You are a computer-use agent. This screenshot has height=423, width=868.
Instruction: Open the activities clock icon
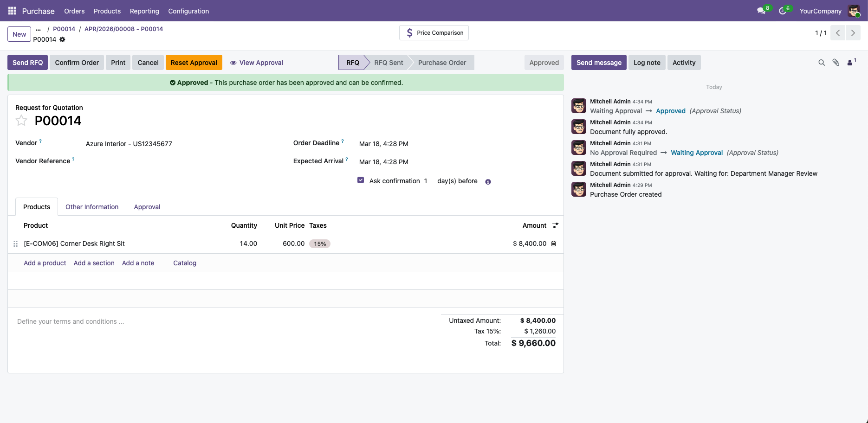(x=783, y=11)
